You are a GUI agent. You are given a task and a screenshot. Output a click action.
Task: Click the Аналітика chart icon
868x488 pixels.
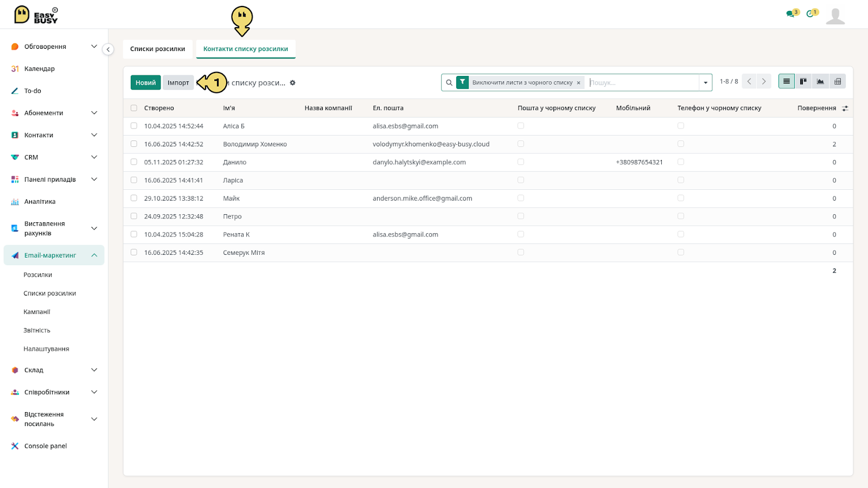pos(15,202)
